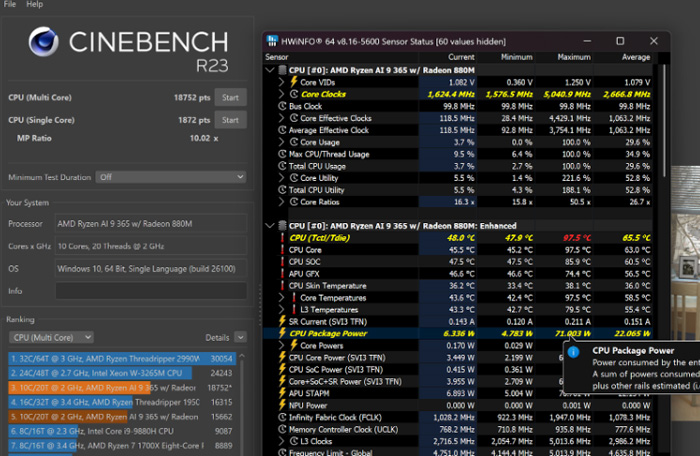700x456 pixels.
Task: Click the Processor name field
Action: [151, 224]
